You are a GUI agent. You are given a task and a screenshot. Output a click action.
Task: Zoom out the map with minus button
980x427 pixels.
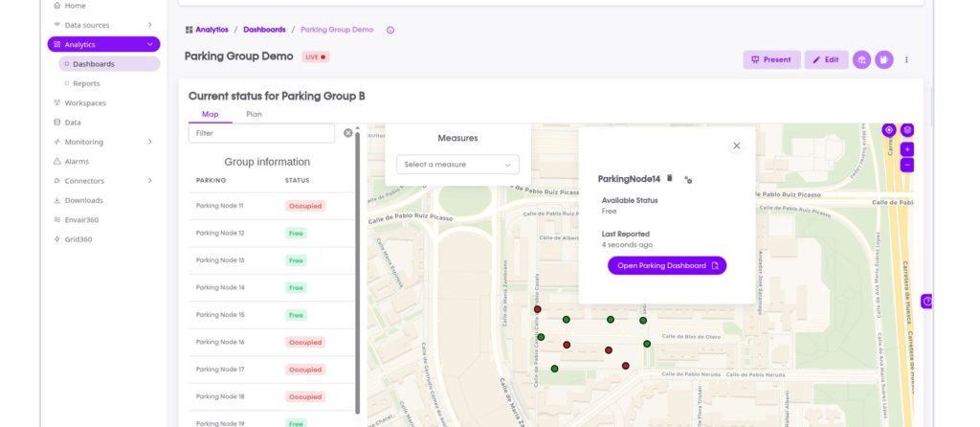pos(907,165)
